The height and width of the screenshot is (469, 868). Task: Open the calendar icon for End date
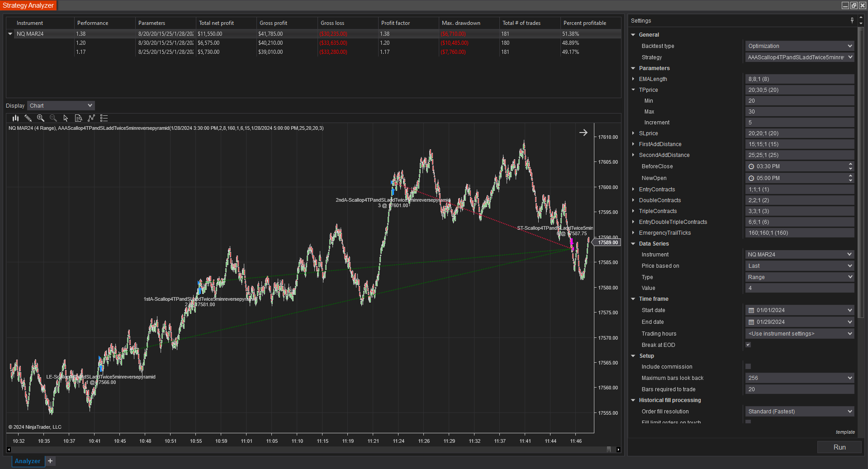click(751, 322)
